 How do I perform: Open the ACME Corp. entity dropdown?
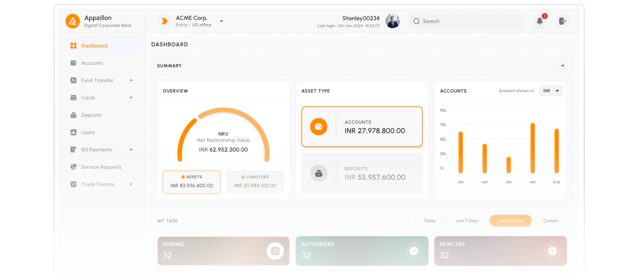[221, 21]
